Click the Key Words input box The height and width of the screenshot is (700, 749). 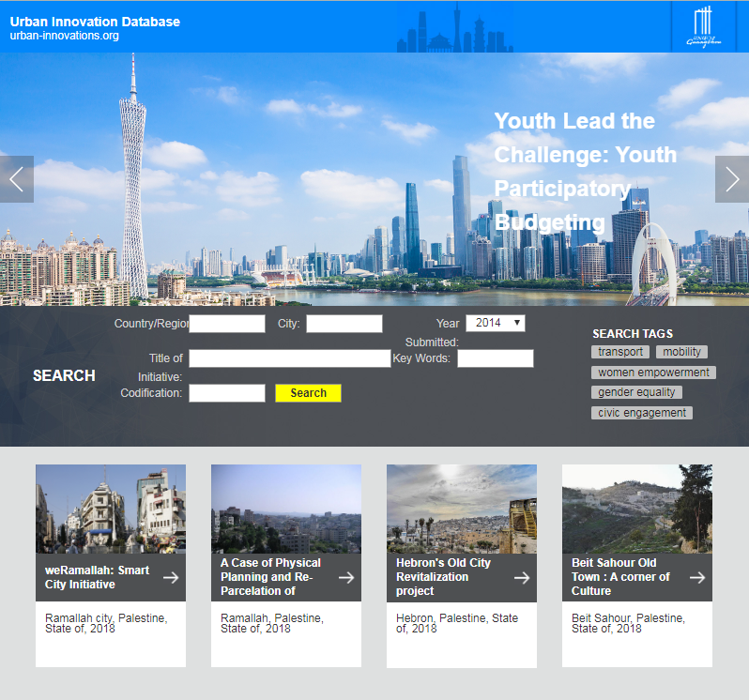coord(495,358)
